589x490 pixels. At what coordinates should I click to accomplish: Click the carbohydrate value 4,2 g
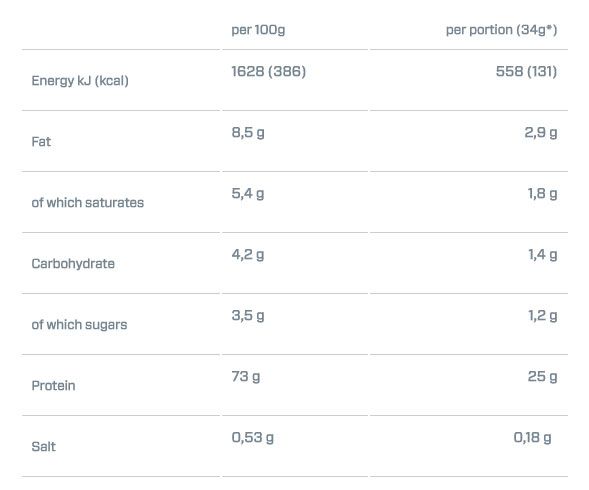point(248,255)
